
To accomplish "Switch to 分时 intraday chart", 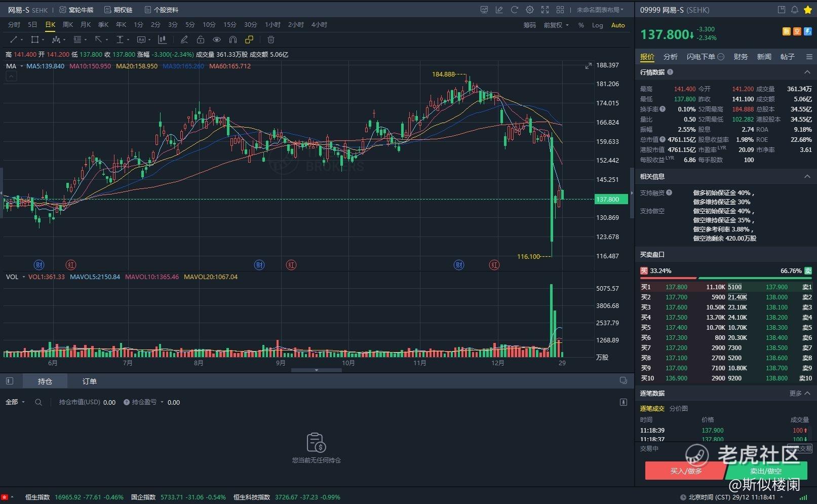I will pos(14,25).
